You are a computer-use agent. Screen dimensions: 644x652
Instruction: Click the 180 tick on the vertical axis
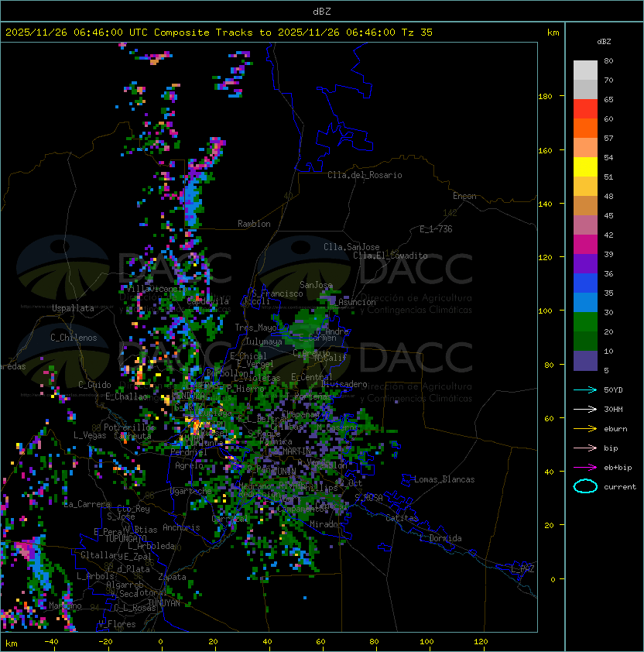545,97
